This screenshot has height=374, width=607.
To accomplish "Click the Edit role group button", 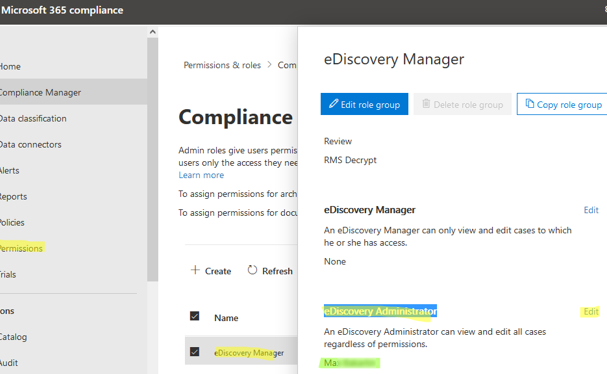I will click(364, 104).
